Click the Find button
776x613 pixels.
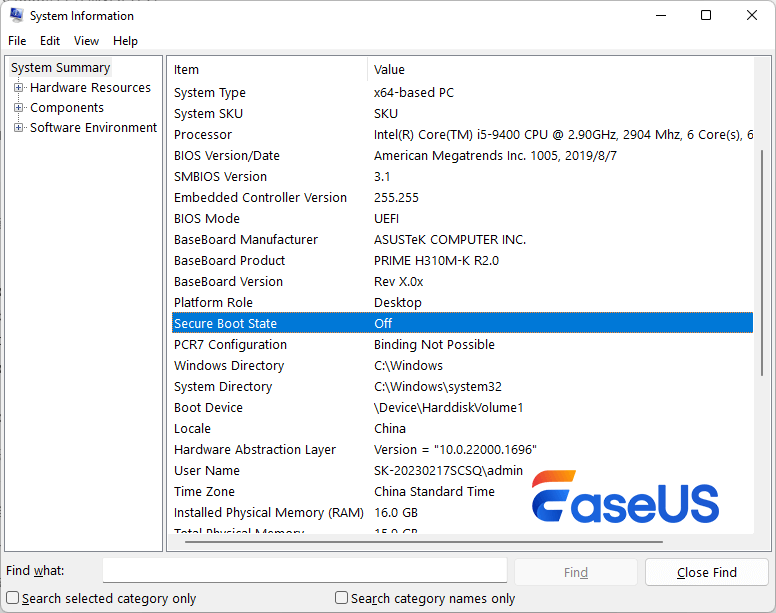coord(576,572)
